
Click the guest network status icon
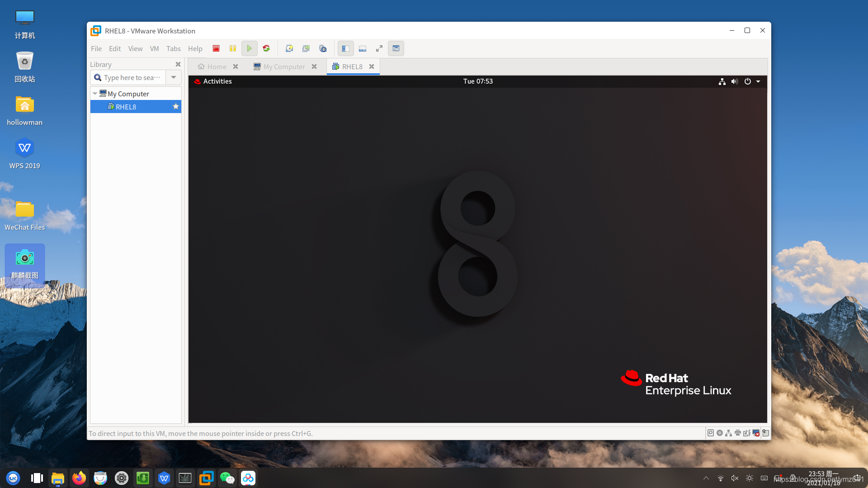722,81
